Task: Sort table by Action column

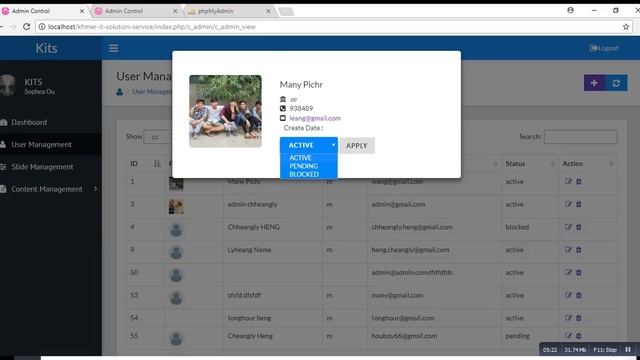Action: (x=587, y=164)
